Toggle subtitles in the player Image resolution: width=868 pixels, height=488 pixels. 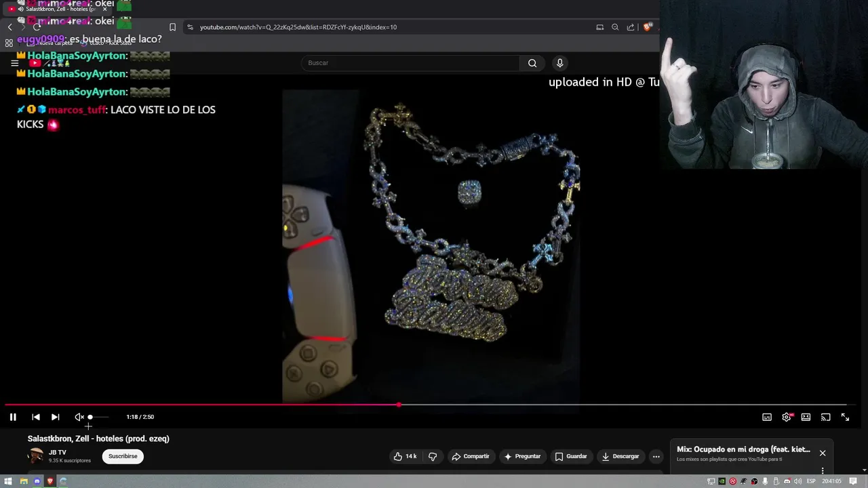point(767,417)
